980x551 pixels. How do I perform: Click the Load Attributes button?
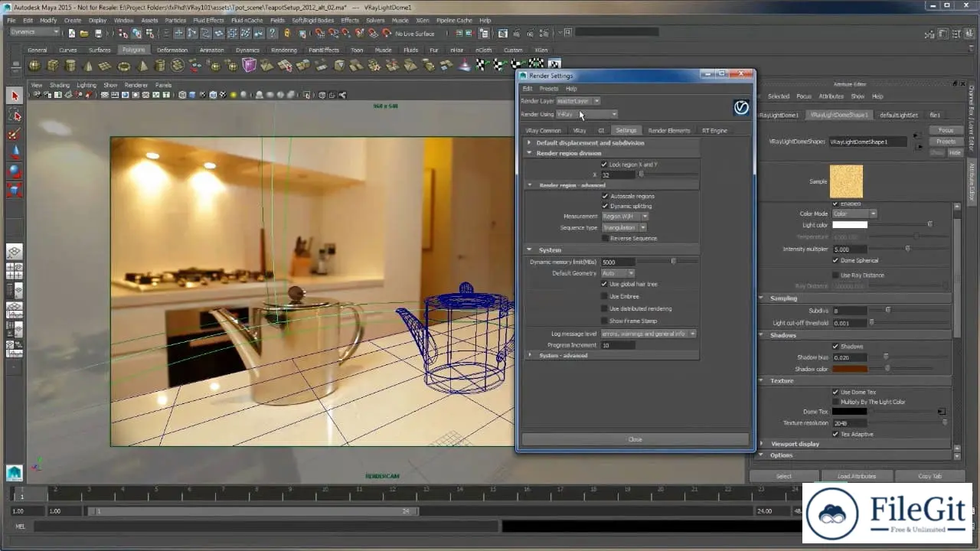[856, 476]
